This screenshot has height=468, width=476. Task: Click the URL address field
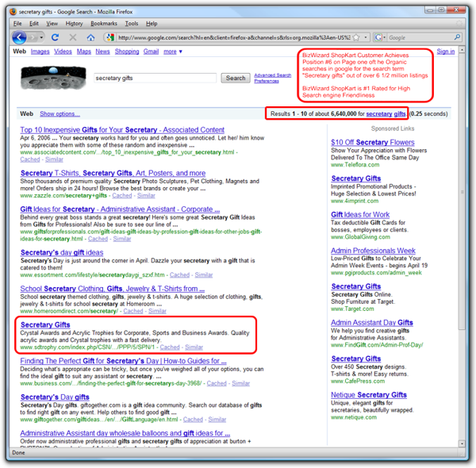click(x=234, y=37)
